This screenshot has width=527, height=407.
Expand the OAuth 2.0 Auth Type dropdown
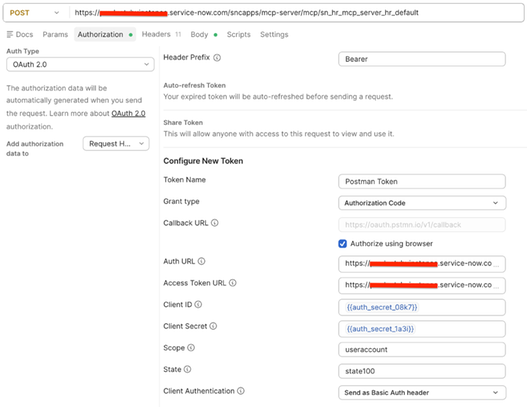80,65
